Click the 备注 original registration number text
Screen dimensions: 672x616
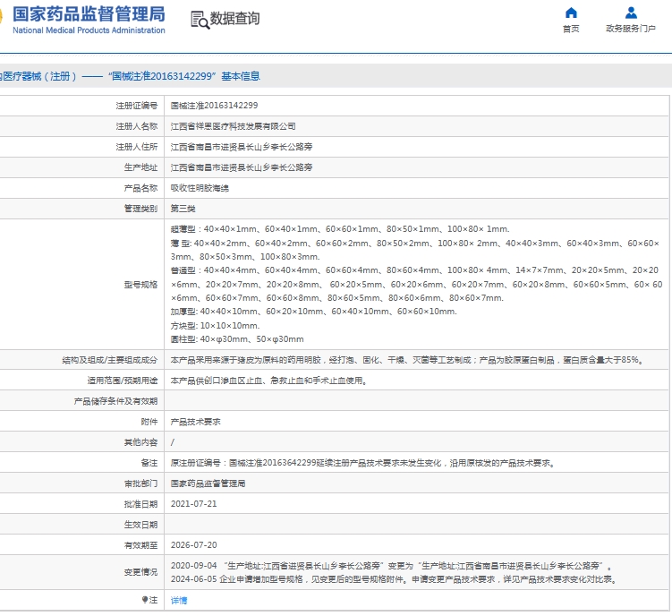coord(363,463)
